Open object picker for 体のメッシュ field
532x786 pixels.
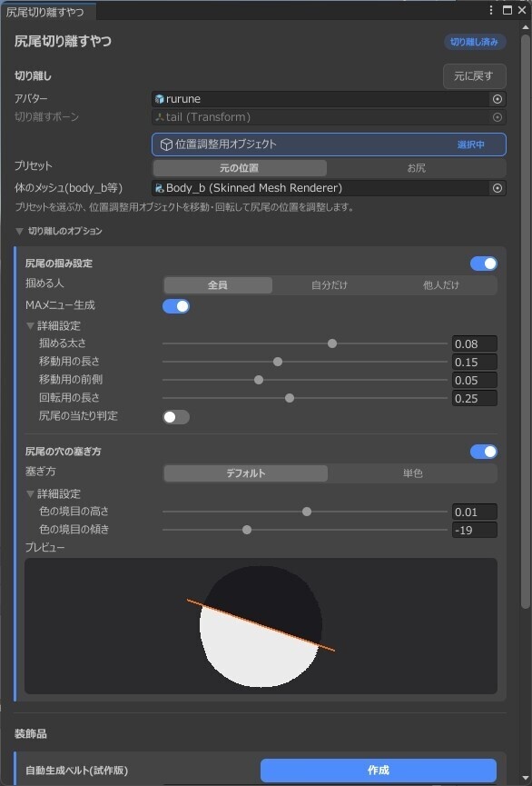(x=498, y=188)
